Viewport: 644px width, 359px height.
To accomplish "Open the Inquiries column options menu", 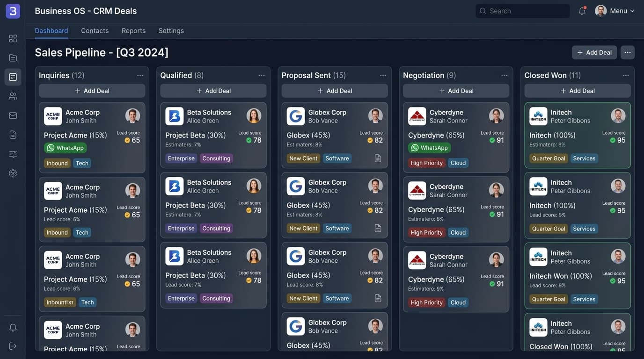I will 140,75.
